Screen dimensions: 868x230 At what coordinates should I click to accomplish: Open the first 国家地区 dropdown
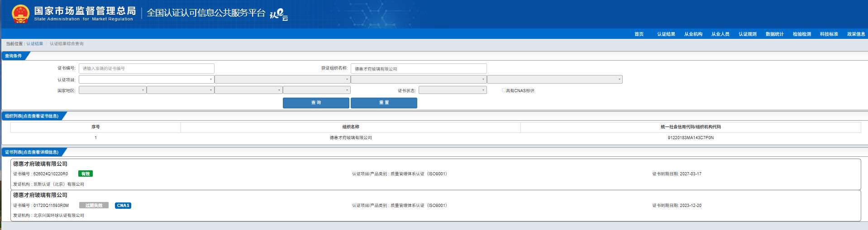point(112,90)
